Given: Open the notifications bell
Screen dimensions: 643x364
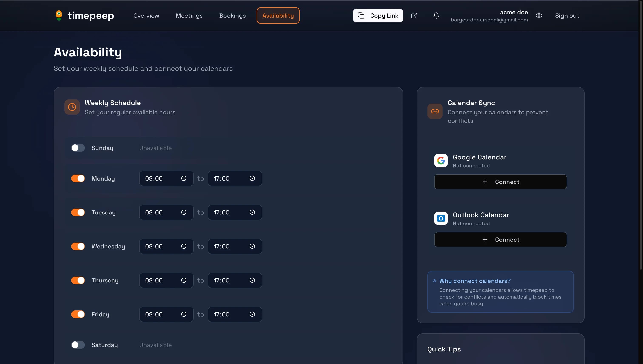Looking at the screenshot, I should (x=436, y=16).
